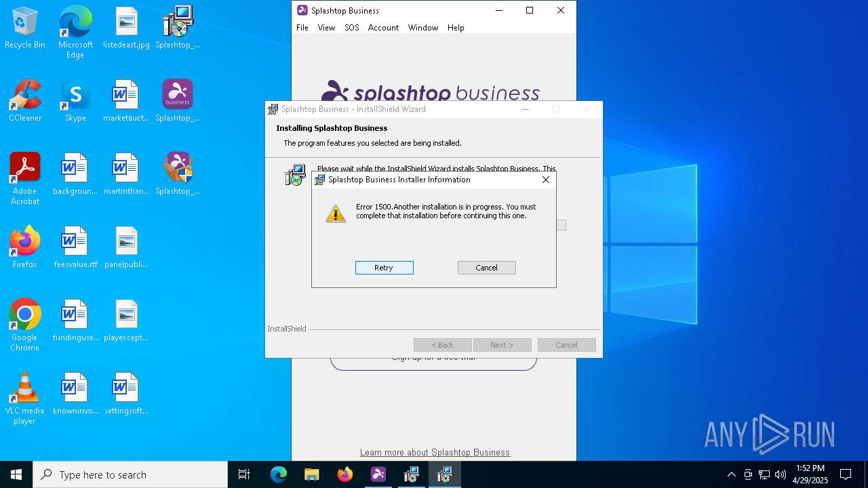The width and height of the screenshot is (868, 488).
Task: Open Google Chrome desktop shortcut
Action: pyautogui.click(x=25, y=325)
